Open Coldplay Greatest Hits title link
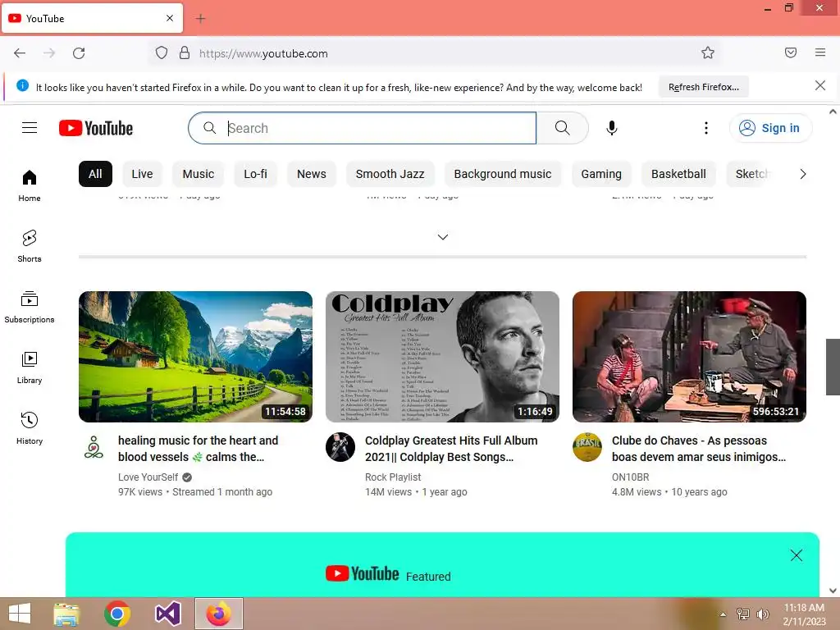Viewport: 840px width, 630px height. pos(451,449)
